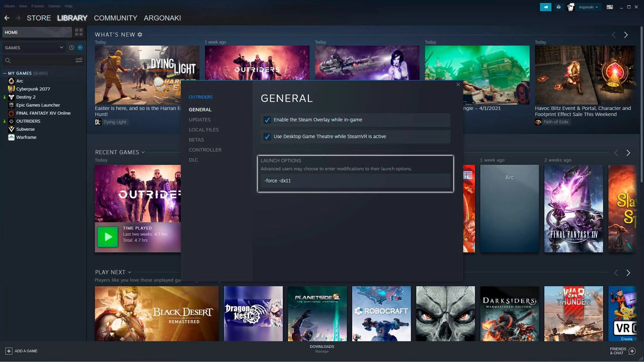Open the DLC properties section
This screenshot has height=362, width=644.
[194, 160]
